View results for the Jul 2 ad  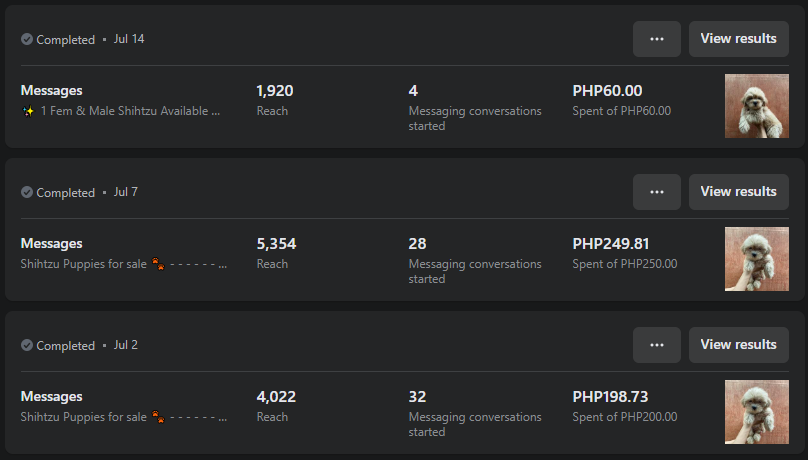click(738, 345)
